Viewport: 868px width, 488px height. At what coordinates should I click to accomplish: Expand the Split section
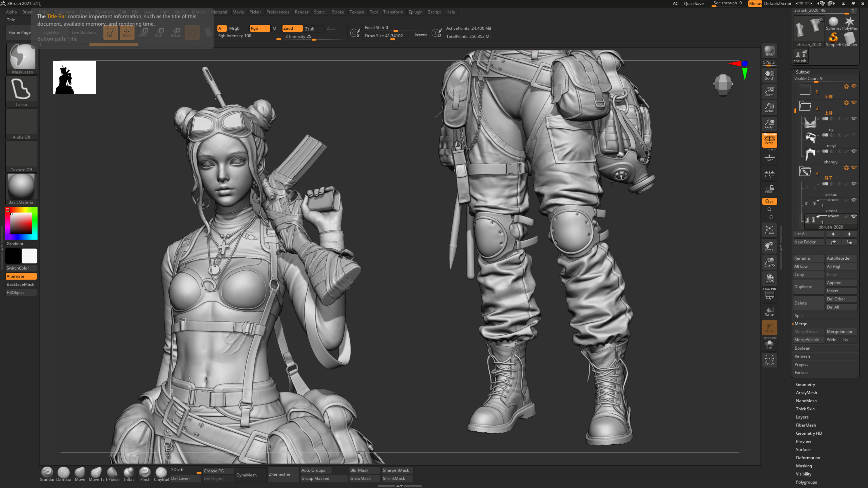799,315
